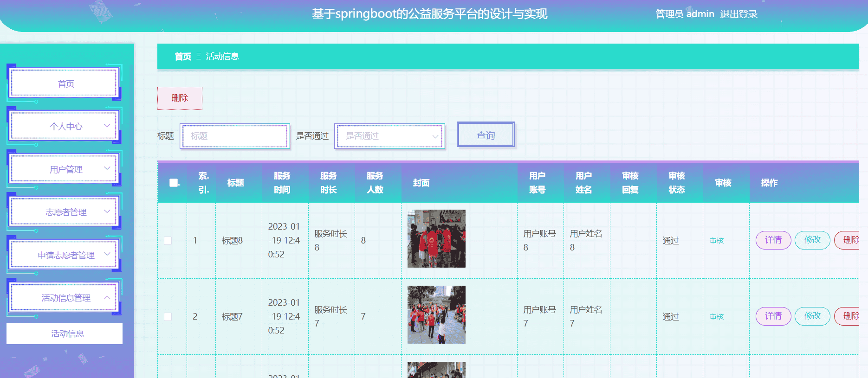Screen dimensions: 868x378
Task: Click the 通过 status in row 标题7
Action: [671, 317]
